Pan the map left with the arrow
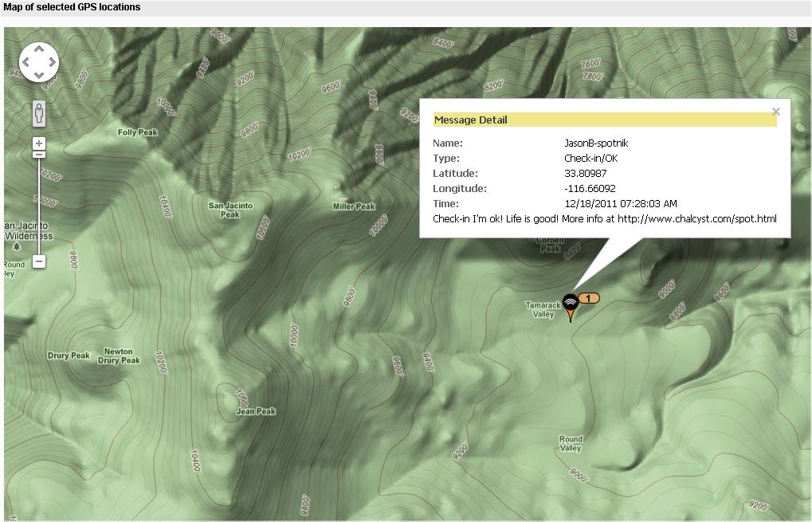The image size is (812, 522). coord(26,62)
